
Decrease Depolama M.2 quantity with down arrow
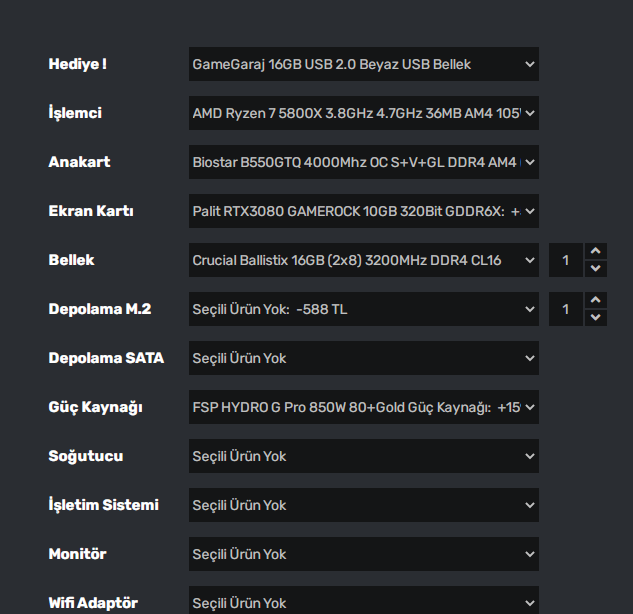pos(595,318)
